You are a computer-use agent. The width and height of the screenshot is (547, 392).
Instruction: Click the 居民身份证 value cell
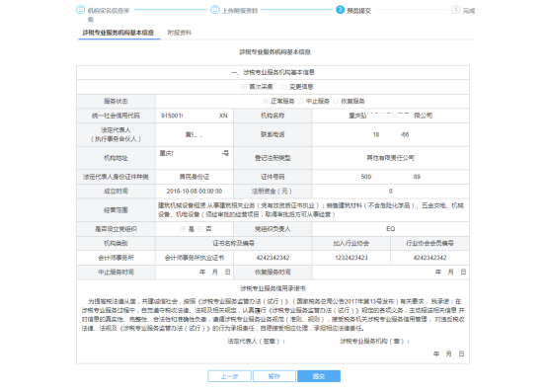[x=195, y=177]
